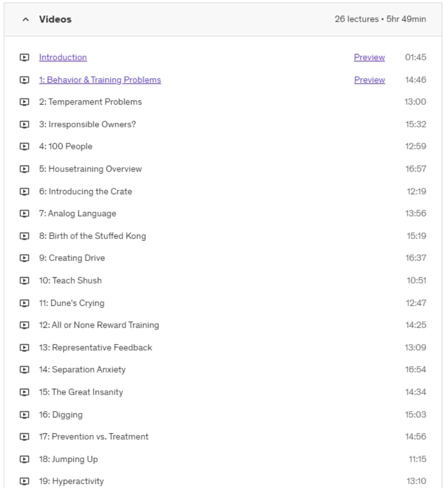This screenshot has width=448, height=488.
Task: Click video icon beside Creating Drive
Action: coord(24,258)
